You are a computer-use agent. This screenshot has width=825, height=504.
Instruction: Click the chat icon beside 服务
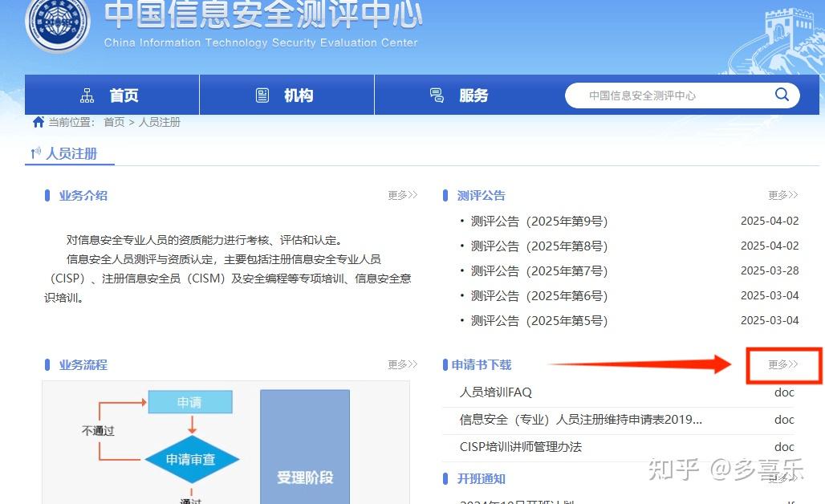[x=437, y=96]
